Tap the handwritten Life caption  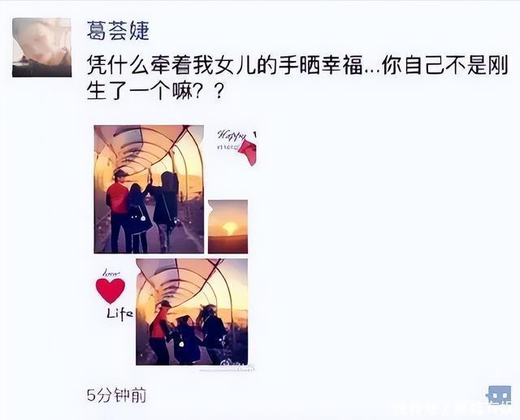coord(119,314)
